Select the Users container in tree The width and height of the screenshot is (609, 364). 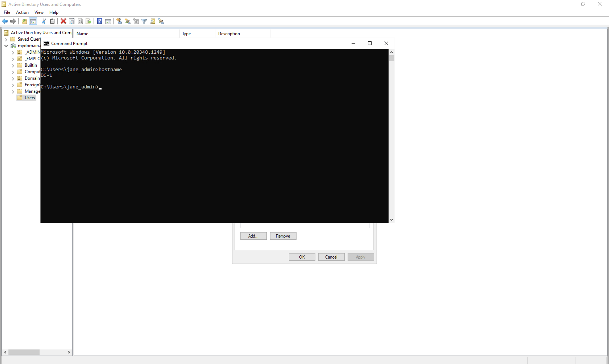[26, 98]
